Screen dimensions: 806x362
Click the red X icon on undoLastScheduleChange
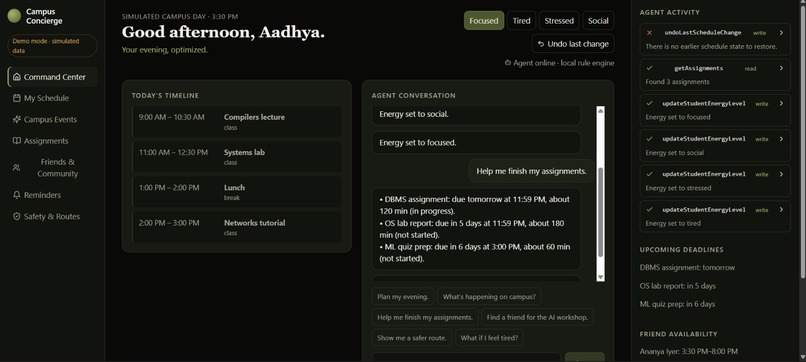coord(649,32)
